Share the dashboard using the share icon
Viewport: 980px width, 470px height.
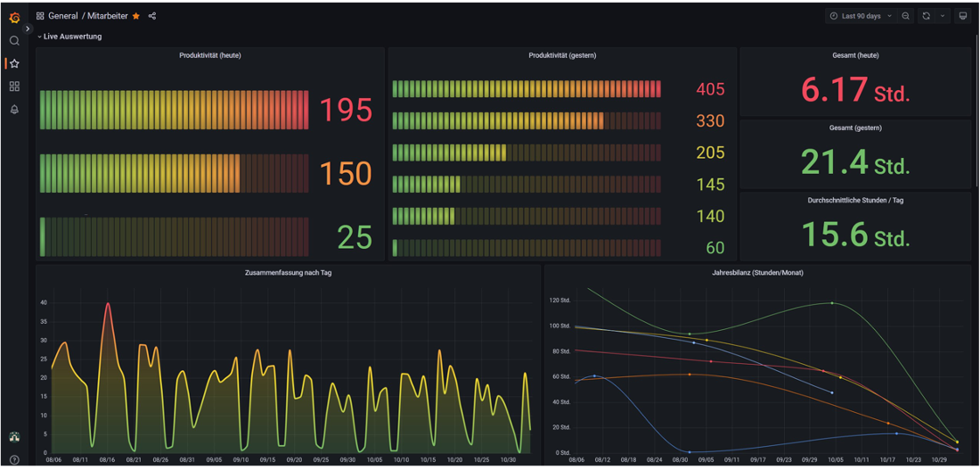[152, 16]
